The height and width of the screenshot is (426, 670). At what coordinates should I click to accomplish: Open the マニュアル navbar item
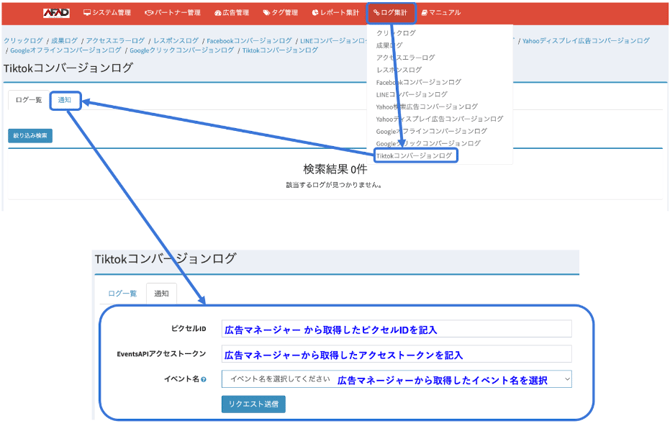click(441, 13)
